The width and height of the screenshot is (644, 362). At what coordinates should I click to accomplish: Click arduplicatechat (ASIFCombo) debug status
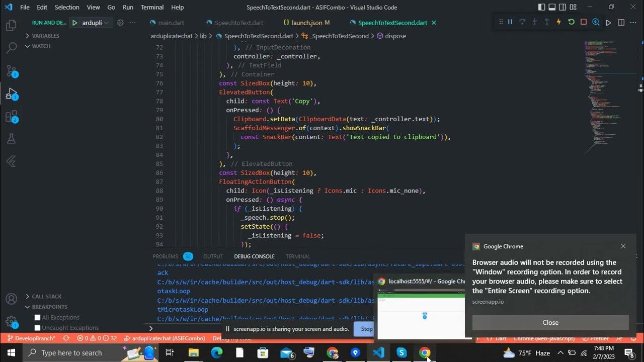click(165, 338)
